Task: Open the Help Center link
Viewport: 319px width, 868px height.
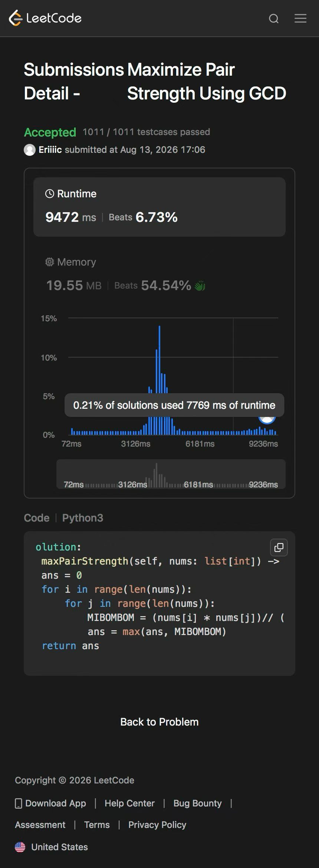Action: [129, 803]
